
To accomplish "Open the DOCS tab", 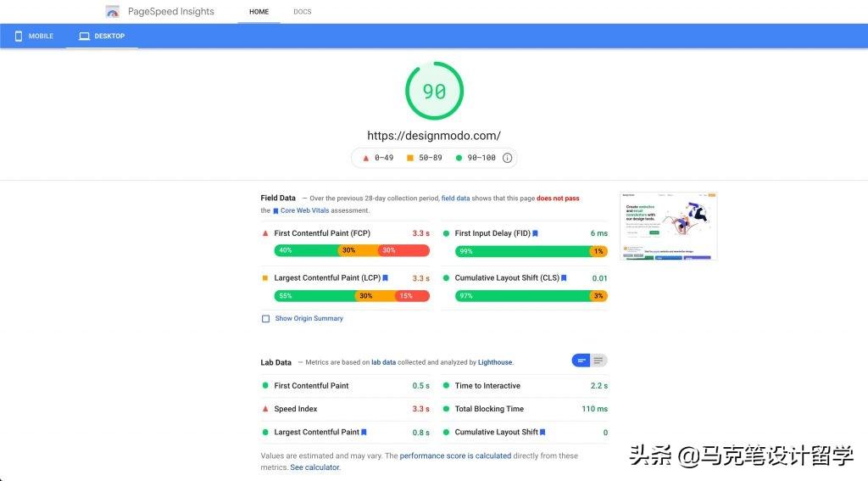I will [303, 12].
